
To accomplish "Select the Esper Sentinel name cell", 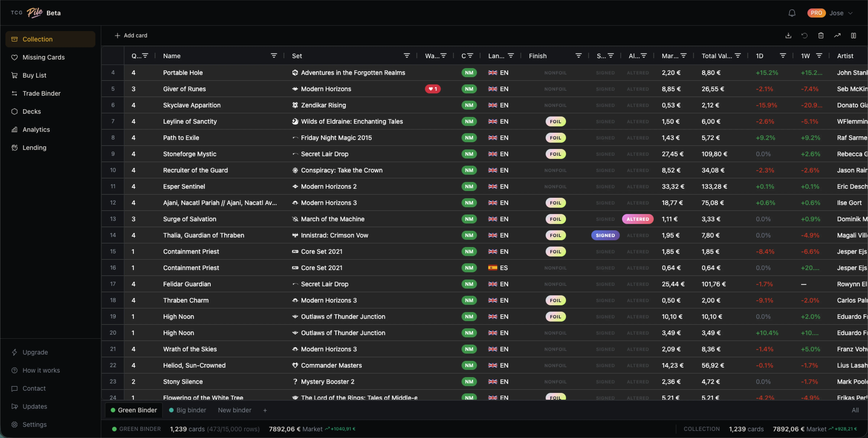I will coord(184,186).
